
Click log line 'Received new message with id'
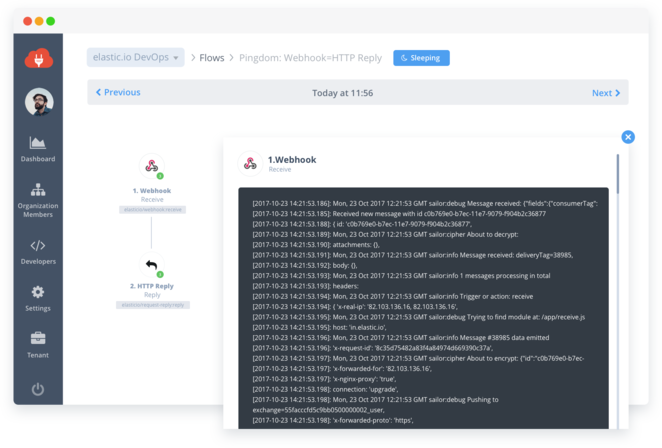pyautogui.click(x=399, y=214)
